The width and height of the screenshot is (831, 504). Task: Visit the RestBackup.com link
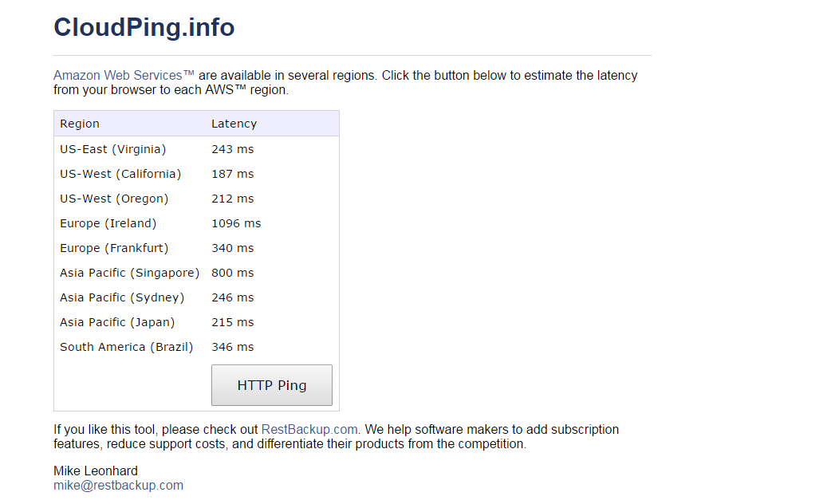(x=309, y=430)
